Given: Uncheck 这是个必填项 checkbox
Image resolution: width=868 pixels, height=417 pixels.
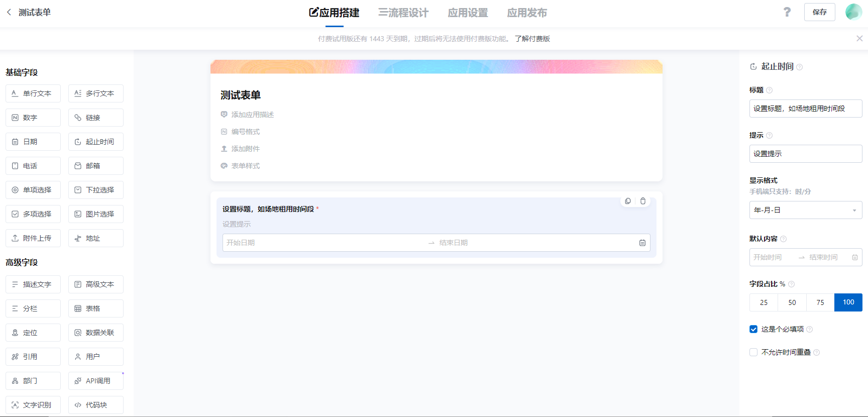Looking at the screenshot, I should click(x=753, y=329).
